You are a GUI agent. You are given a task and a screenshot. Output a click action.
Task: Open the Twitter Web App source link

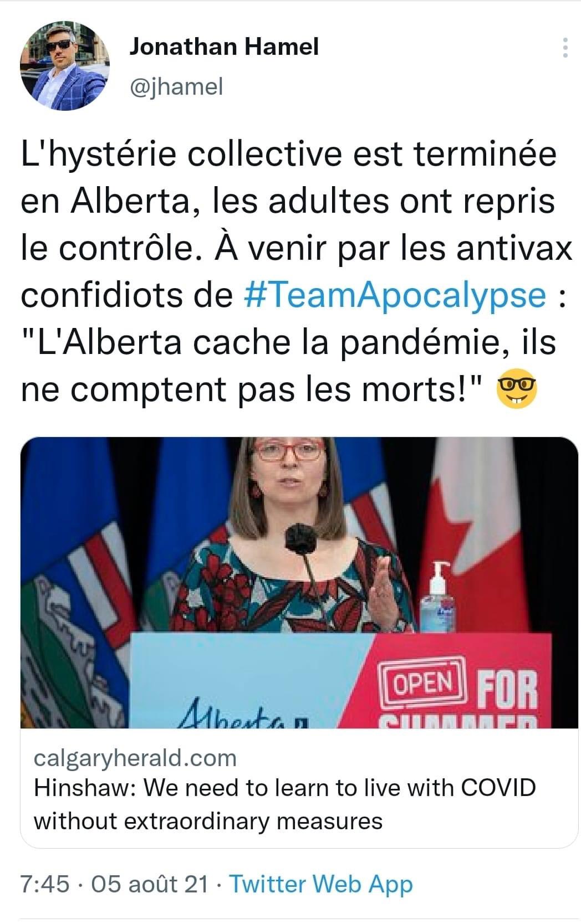[321, 884]
